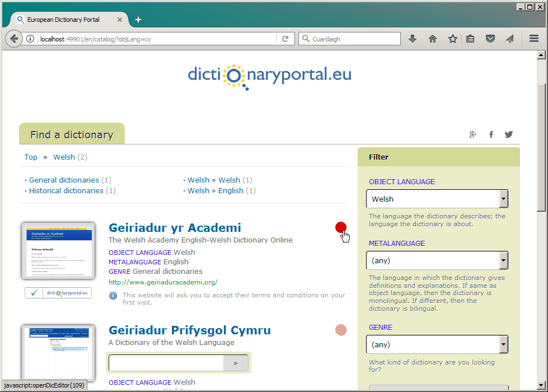Open Geiriadur Prifysgol Cymru title link

pos(190,330)
